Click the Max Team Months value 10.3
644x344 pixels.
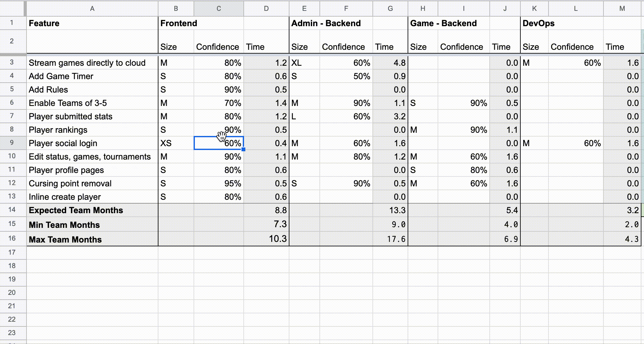[266, 239]
